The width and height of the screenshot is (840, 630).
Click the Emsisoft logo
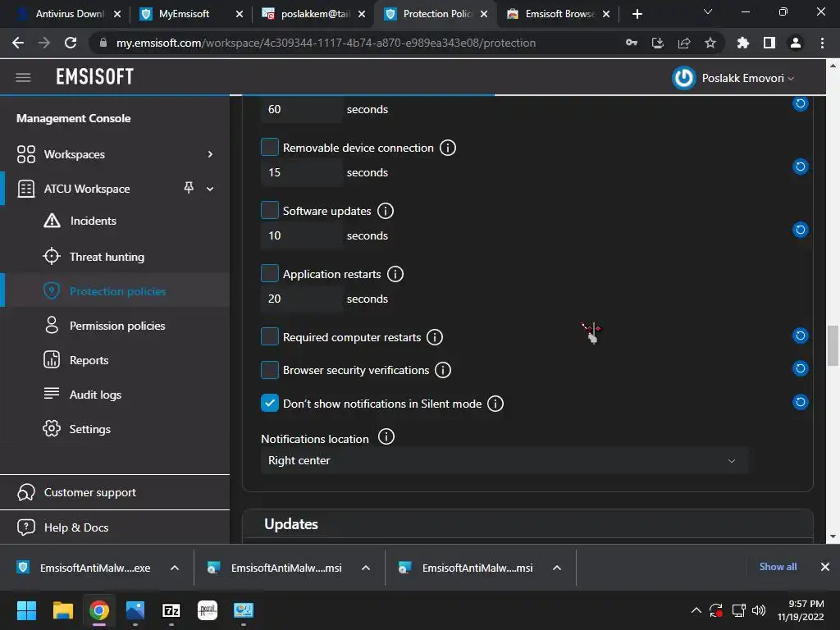coord(95,77)
